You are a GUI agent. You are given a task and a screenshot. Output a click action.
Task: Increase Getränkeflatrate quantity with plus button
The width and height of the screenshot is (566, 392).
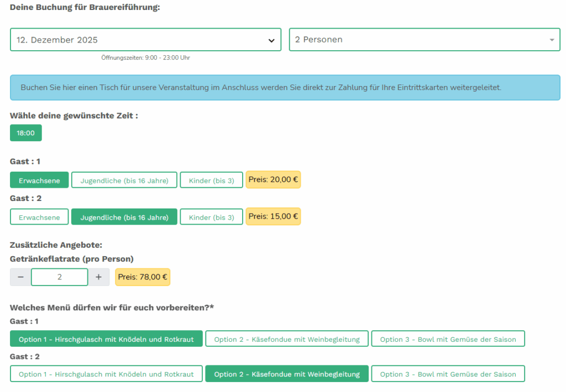click(98, 277)
